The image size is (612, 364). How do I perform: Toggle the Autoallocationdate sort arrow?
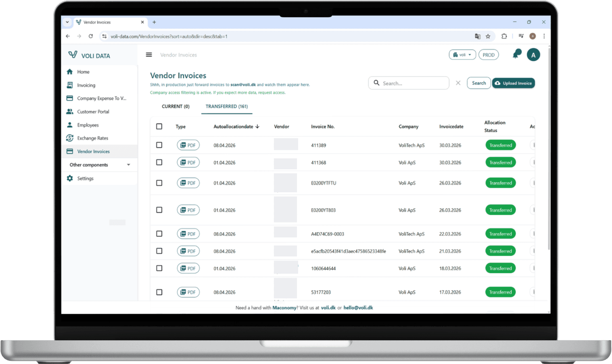click(x=257, y=126)
